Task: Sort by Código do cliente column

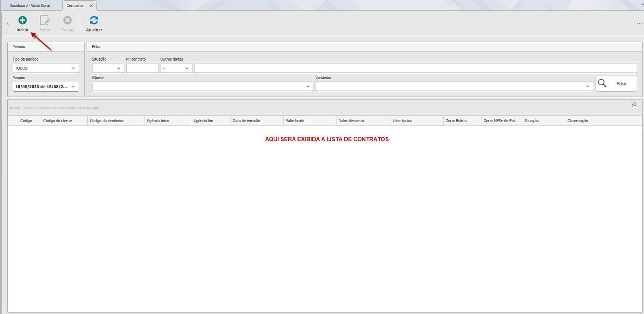Action: [x=64, y=121]
